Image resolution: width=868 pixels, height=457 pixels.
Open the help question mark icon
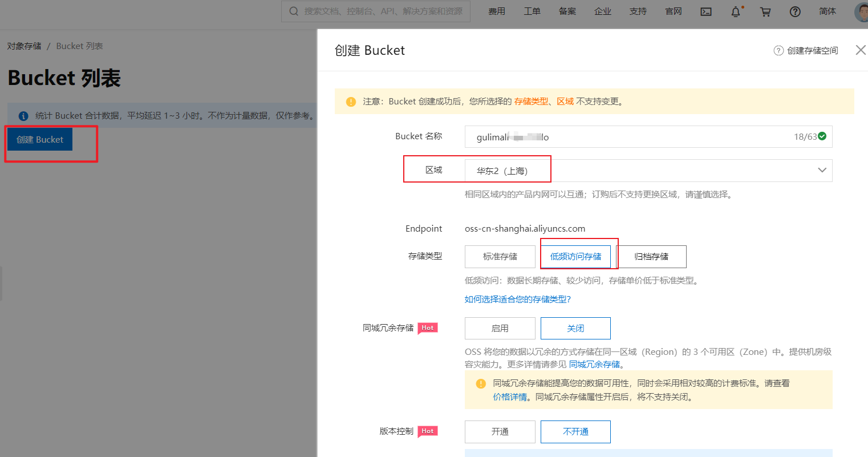795,11
